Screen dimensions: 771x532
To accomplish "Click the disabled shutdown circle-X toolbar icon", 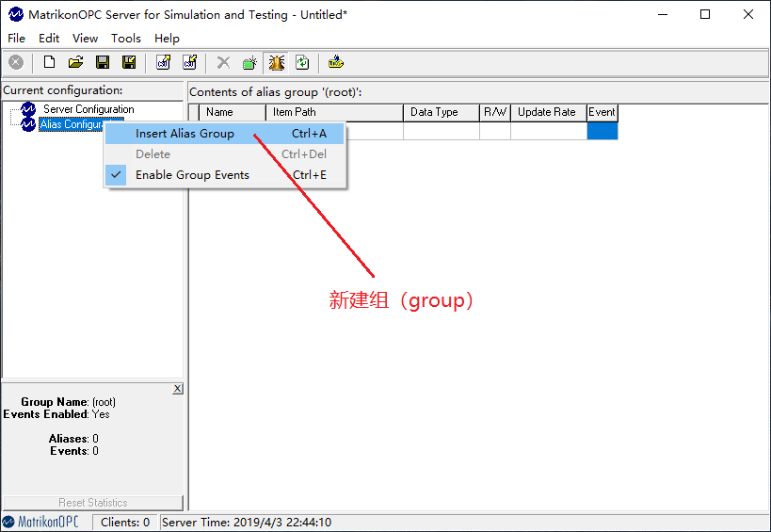I will [x=16, y=62].
